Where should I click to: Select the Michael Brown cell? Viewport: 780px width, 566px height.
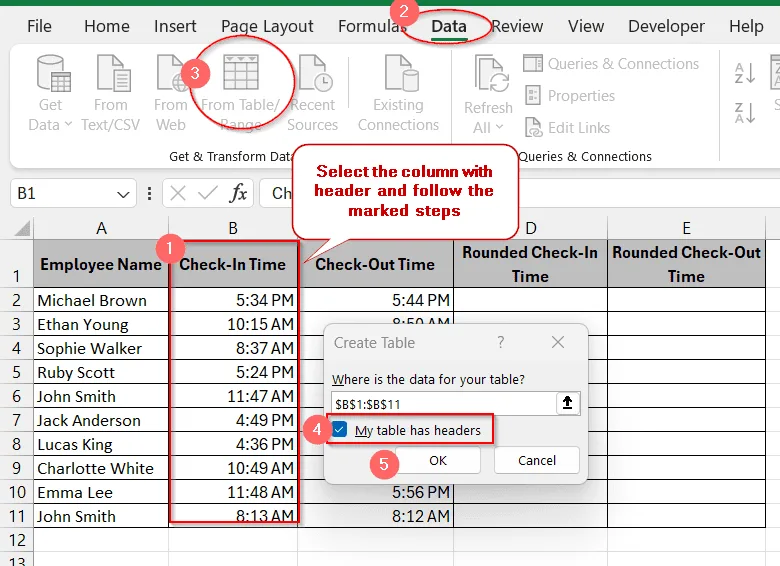101,300
